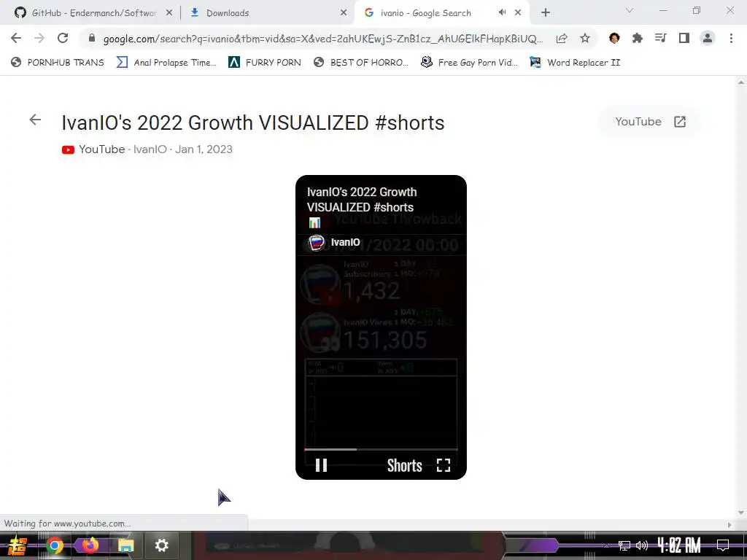Open the Chrome profile avatar

point(708,38)
